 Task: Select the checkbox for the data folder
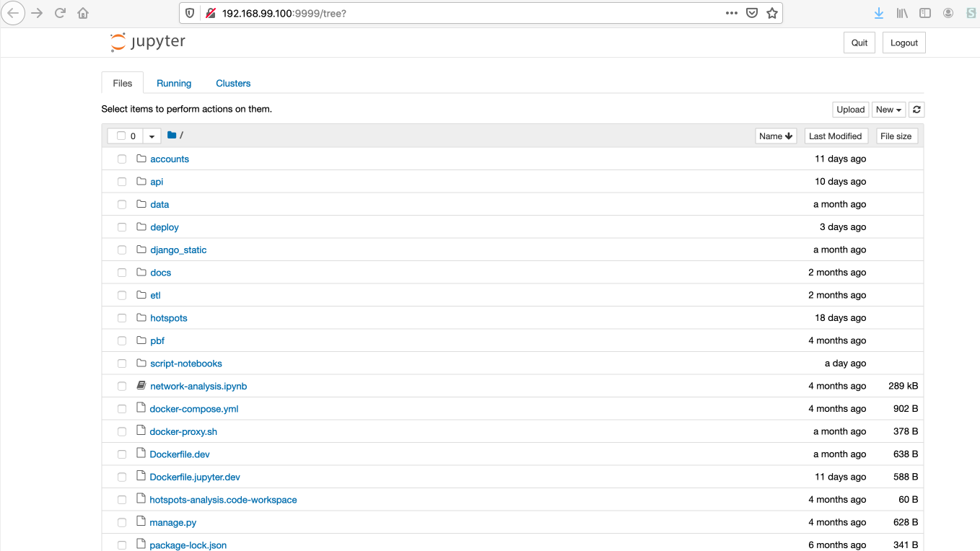tap(121, 204)
